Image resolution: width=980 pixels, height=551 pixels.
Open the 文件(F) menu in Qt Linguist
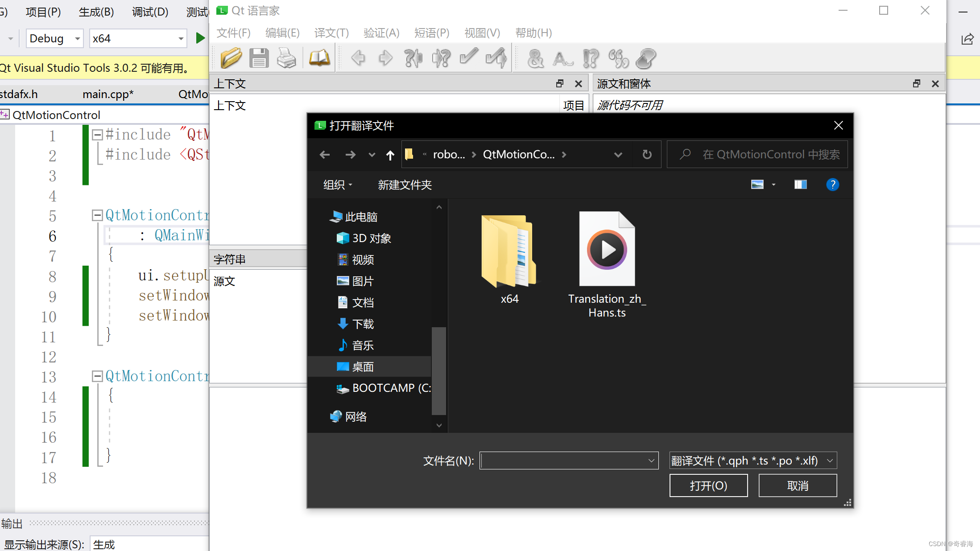coord(233,33)
